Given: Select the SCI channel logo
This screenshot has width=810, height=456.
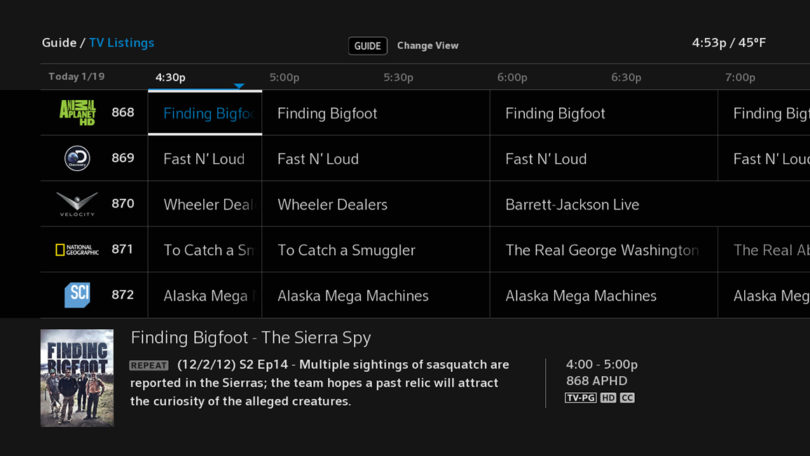Looking at the screenshot, I should [77, 295].
